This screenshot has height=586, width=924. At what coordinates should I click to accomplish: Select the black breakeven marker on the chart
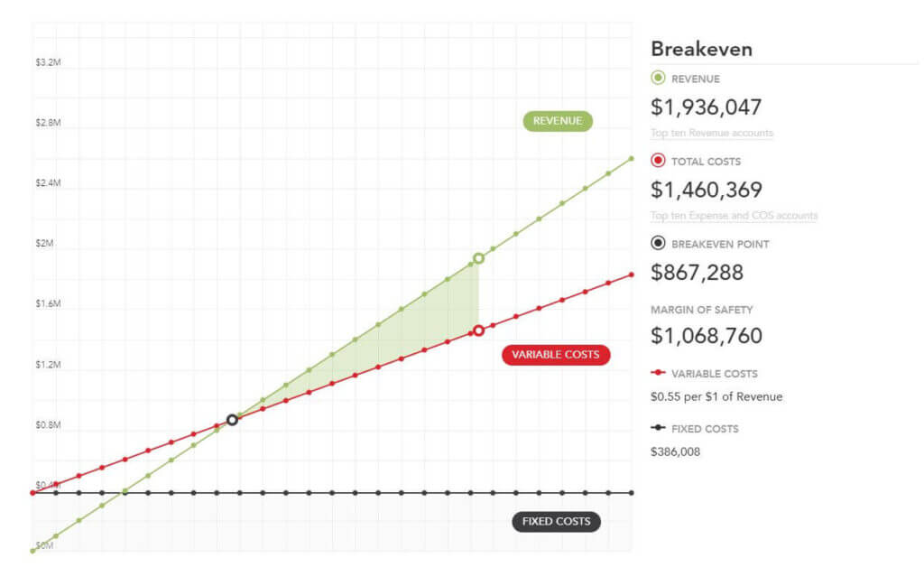232,420
